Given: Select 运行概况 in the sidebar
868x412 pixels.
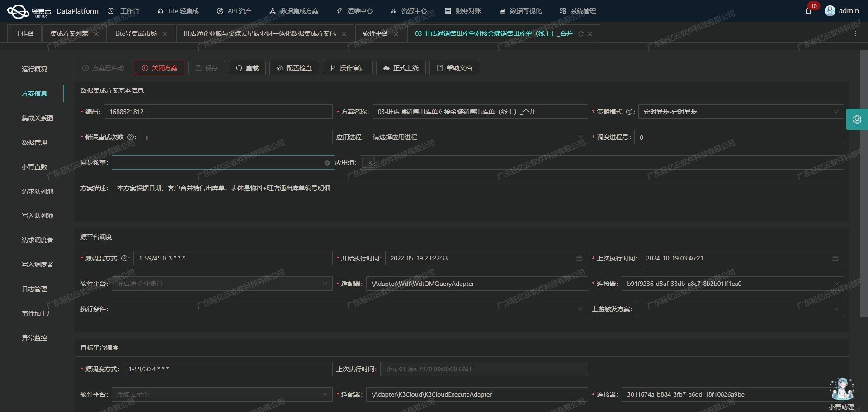Looking at the screenshot, I should tap(34, 69).
